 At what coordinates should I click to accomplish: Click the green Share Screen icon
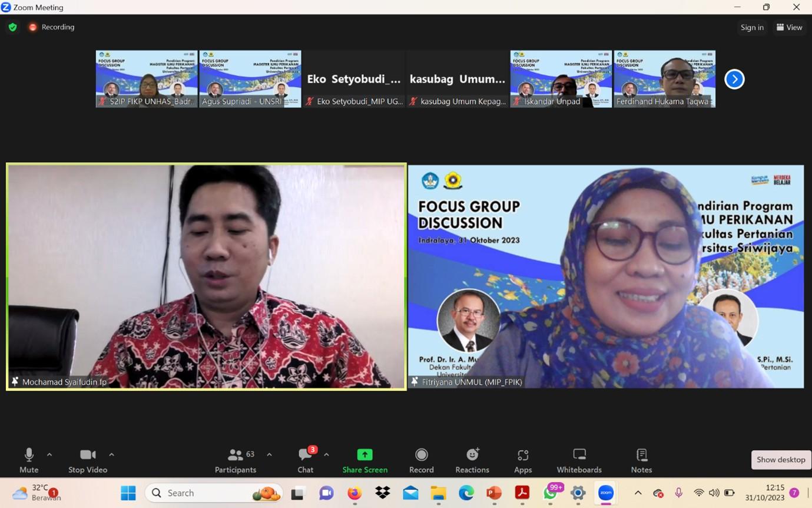coord(364,455)
